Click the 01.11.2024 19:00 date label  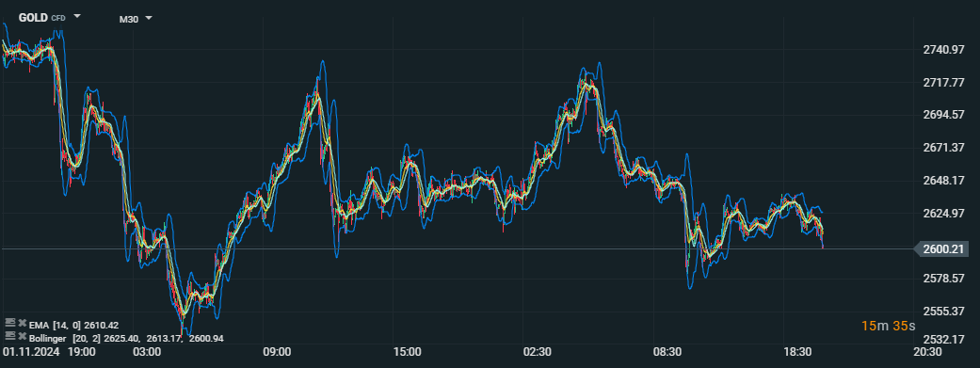49,352
